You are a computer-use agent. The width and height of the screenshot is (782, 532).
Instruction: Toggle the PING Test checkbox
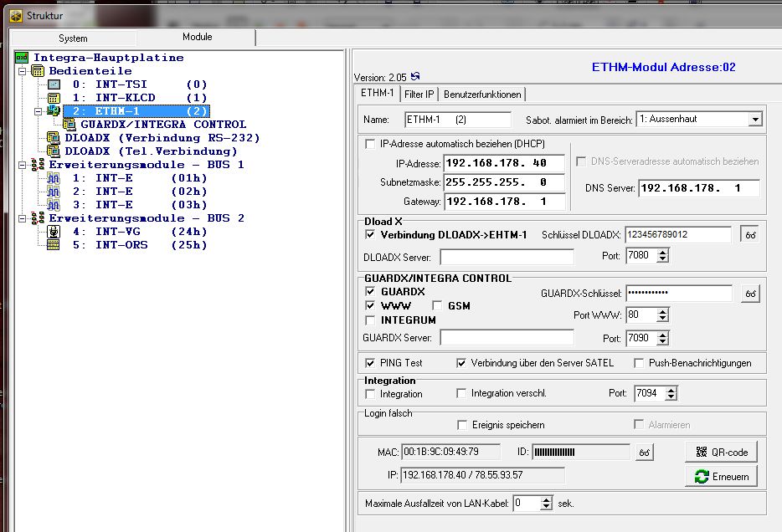(370, 363)
